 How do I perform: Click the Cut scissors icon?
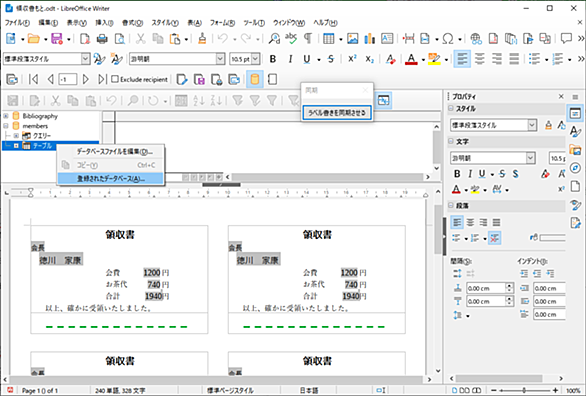(141, 38)
